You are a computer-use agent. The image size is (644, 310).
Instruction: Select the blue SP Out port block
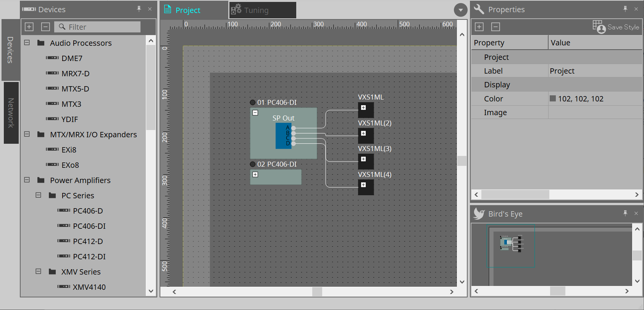click(x=283, y=136)
